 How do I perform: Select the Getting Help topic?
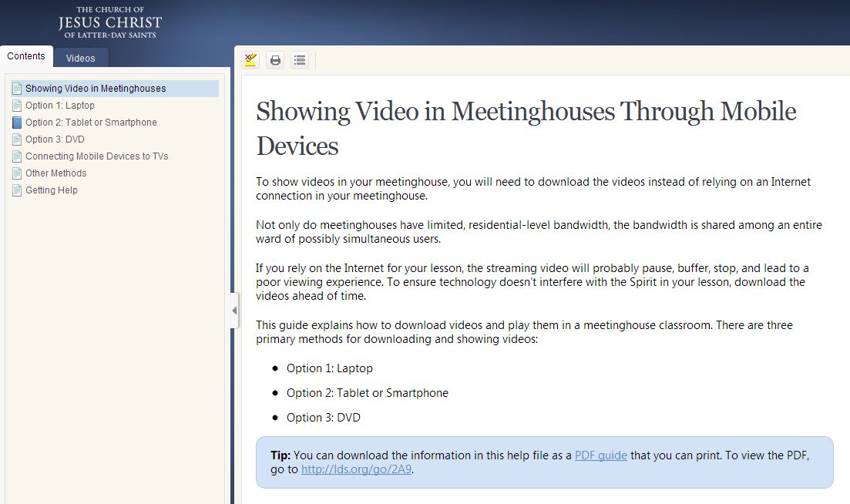click(50, 190)
